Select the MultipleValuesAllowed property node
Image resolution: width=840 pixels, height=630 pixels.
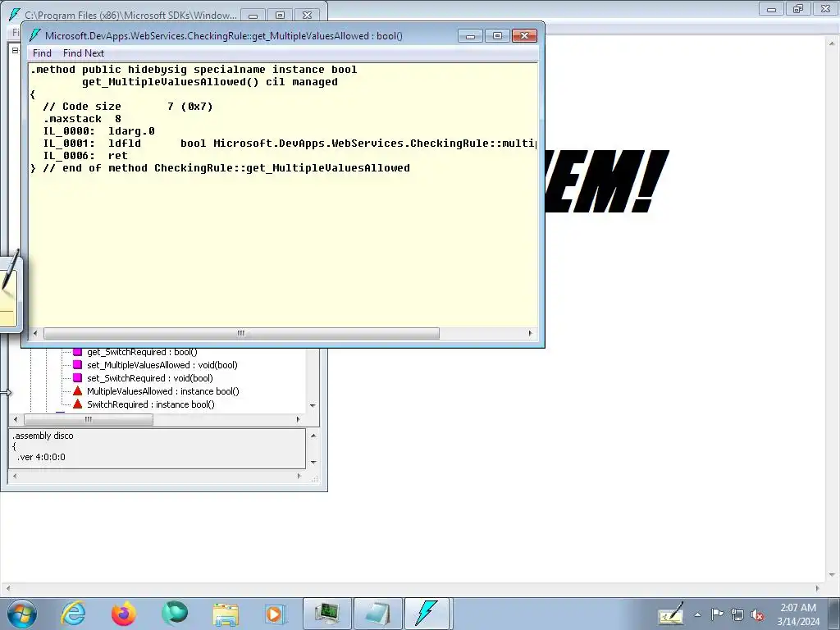pyautogui.click(x=163, y=391)
